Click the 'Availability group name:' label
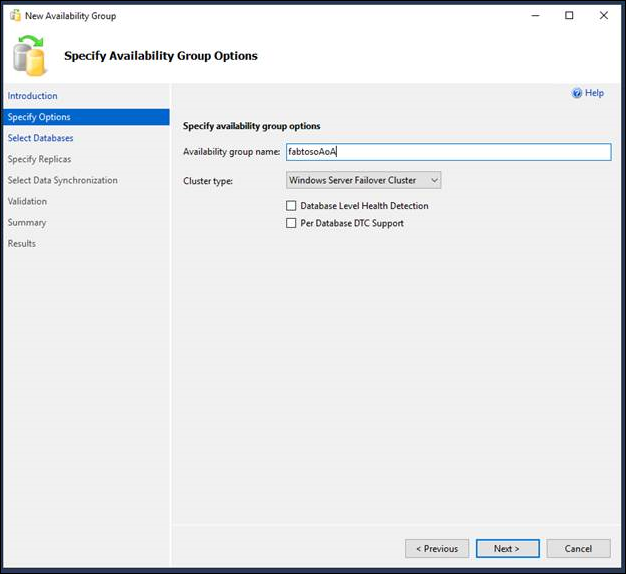Screen dimensions: 626x574 [232, 152]
